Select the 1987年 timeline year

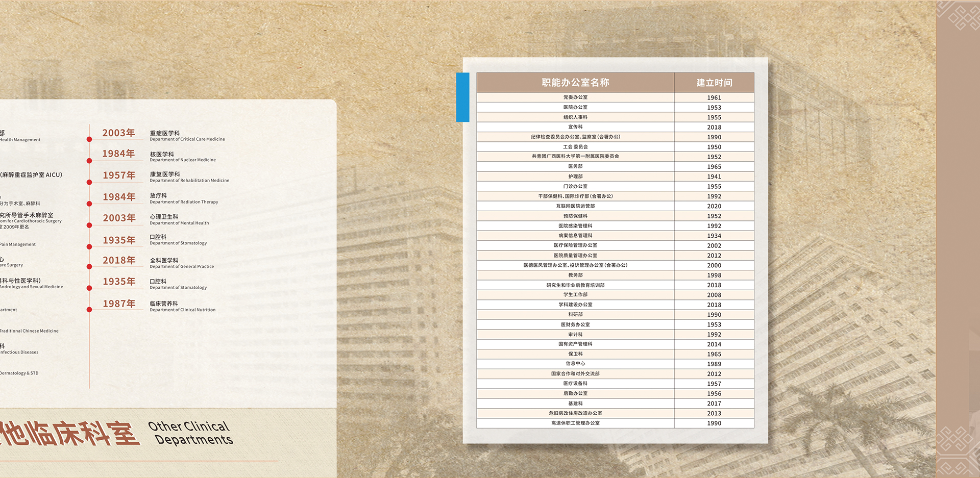coord(119,304)
